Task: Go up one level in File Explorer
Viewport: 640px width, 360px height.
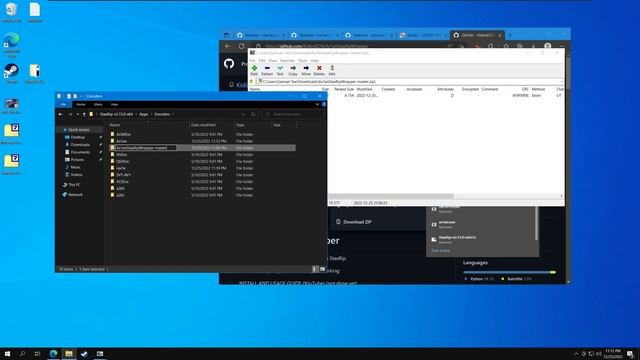Action: 84,114
